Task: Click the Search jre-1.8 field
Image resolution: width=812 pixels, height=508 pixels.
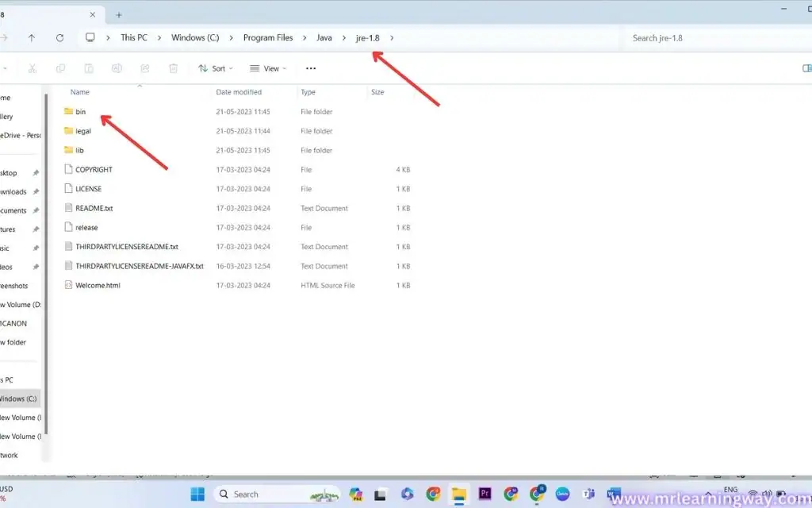Action: [714, 38]
